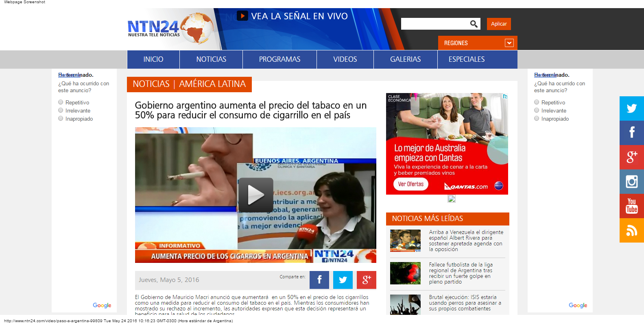This screenshot has width=644, height=323.
Task: Open the Twitter sidebar icon
Action: (x=632, y=108)
